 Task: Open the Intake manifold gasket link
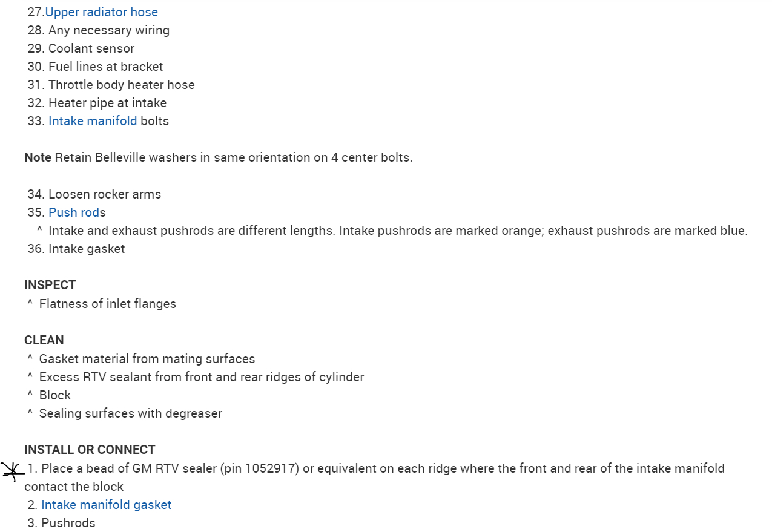coord(106,505)
